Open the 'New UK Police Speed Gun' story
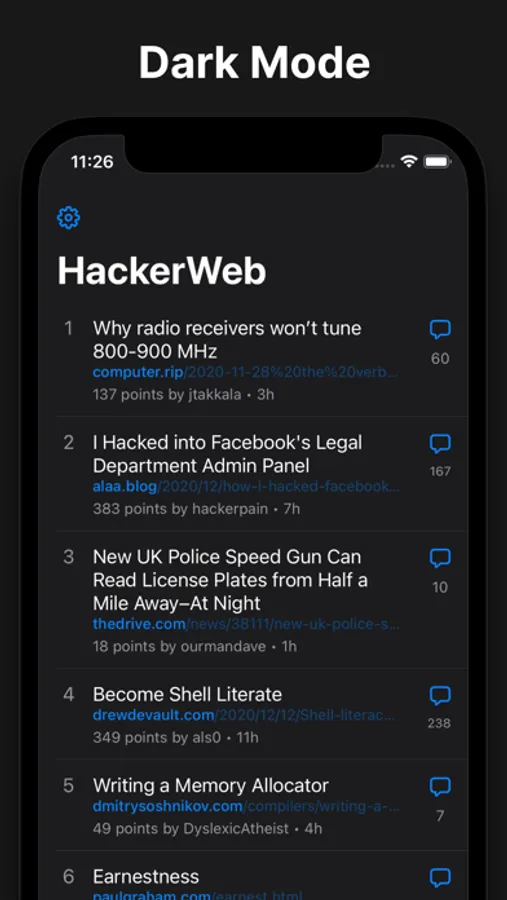The height and width of the screenshot is (900, 507). click(230, 580)
